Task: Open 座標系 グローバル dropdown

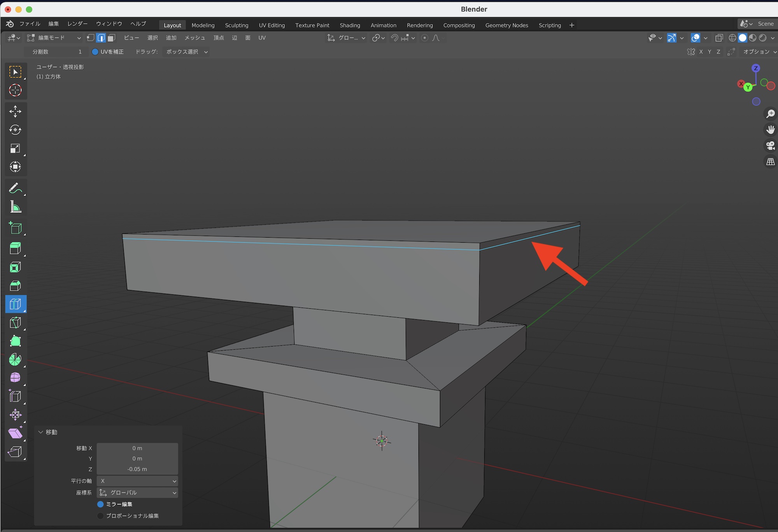Action: (137, 493)
